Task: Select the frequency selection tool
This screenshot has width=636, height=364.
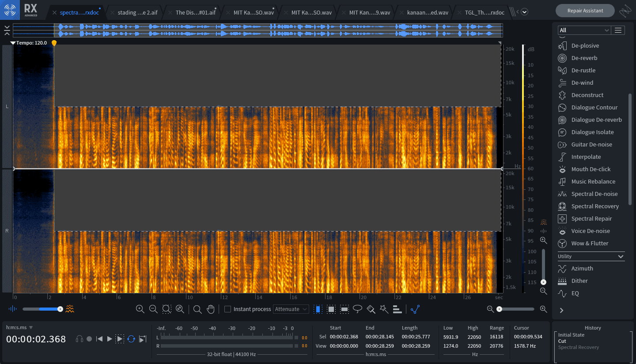Action: [344, 309]
